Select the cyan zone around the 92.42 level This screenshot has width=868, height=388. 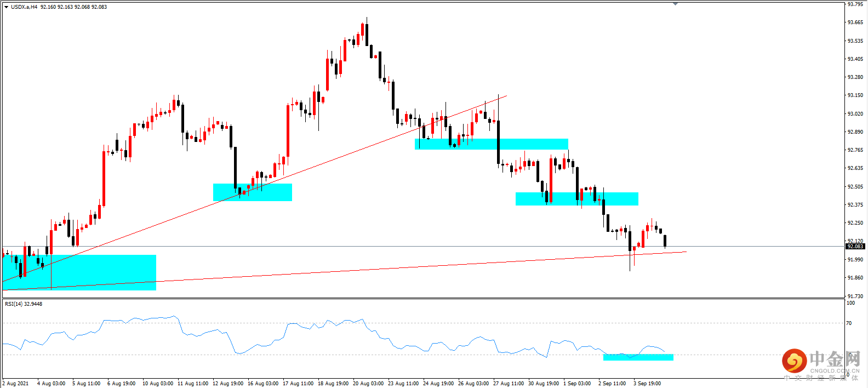(577, 199)
